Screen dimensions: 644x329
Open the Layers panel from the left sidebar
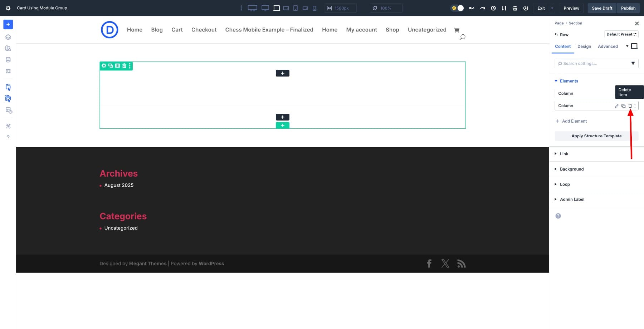click(x=8, y=37)
